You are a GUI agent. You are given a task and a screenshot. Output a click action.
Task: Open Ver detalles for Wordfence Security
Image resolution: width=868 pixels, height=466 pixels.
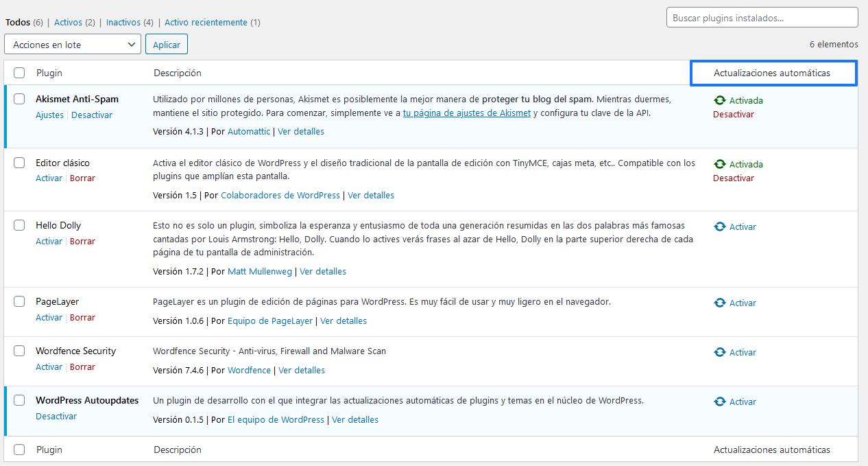point(302,370)
